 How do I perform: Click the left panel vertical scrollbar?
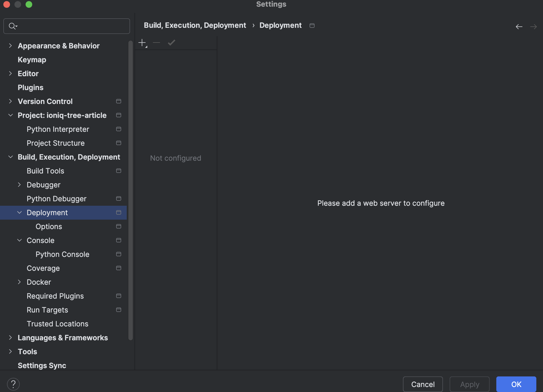tap(130, 189)
